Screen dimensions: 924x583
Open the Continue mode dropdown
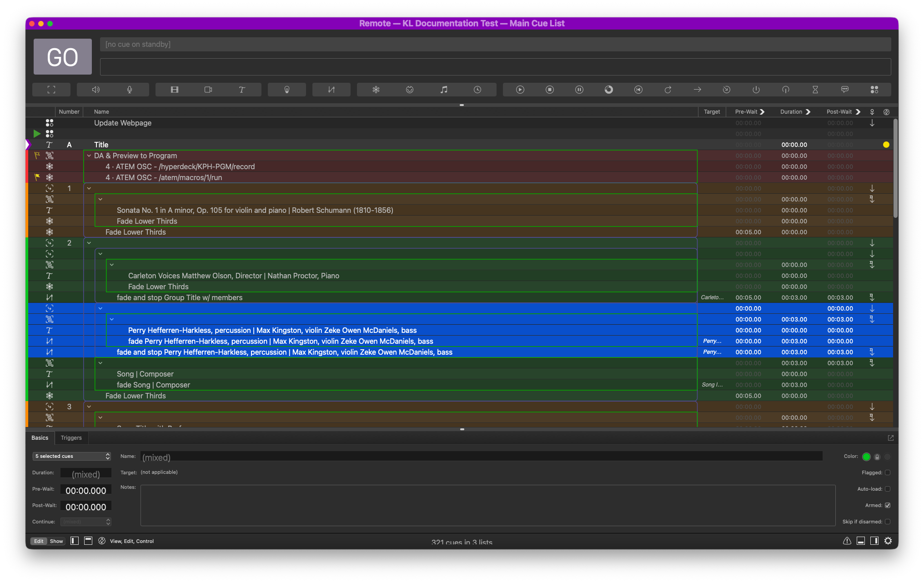(x=85, y=522)
